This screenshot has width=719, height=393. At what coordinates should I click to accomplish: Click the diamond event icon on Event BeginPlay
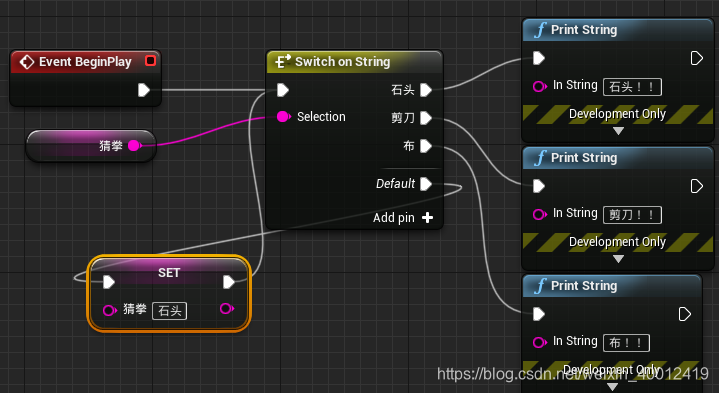(x=27, y=62)
